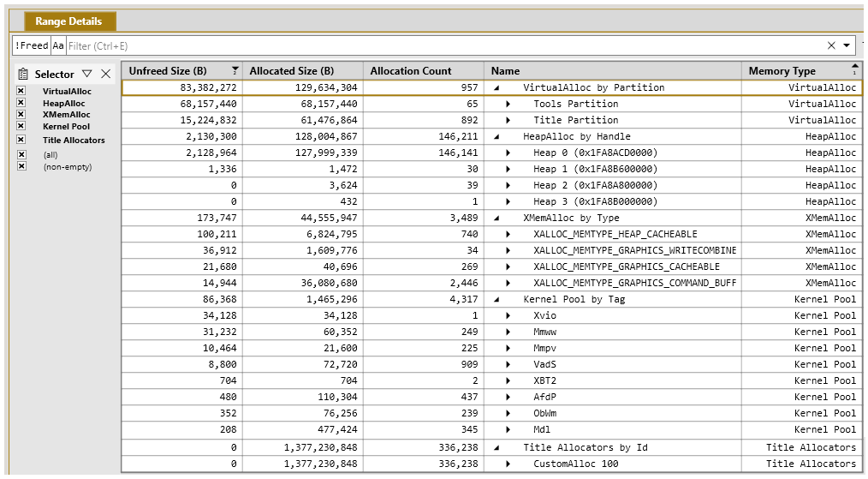Expand XALLOC_MEMTYPE_HEAP_CACHEABLE row
The width and height of the screenshot is (868, 479).
coord(508,234)
